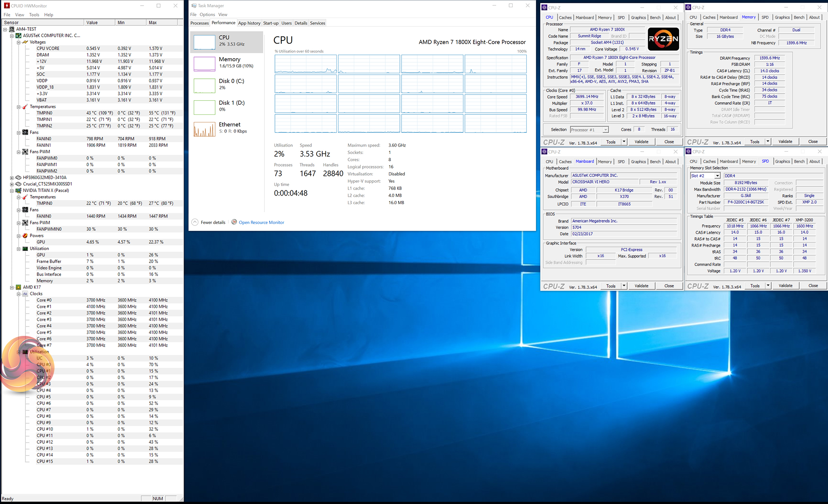Open the Caches tab in the top-left CPU-Z
Viewport: 828px width, 504px height.
click(x=565, y=17)
